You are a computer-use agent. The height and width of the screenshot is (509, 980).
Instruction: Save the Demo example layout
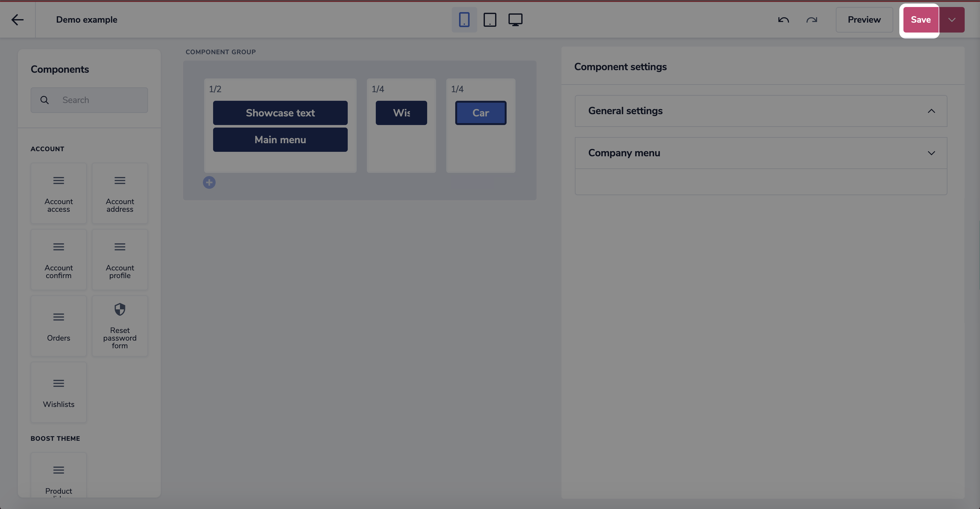click(921, 19)
